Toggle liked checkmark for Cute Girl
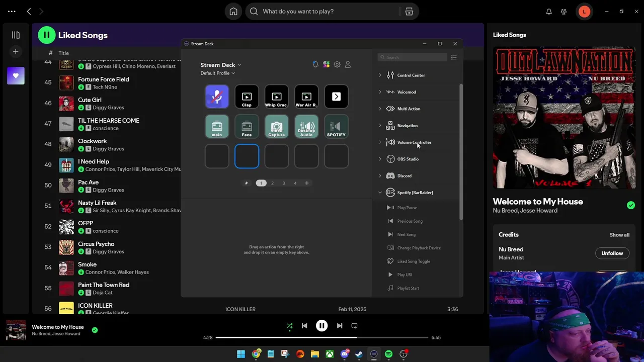 [x=81, y=107]
